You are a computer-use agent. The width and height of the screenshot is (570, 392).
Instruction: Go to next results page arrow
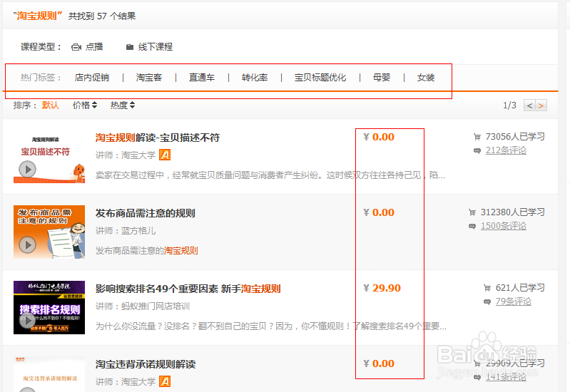tap(541, 105)
